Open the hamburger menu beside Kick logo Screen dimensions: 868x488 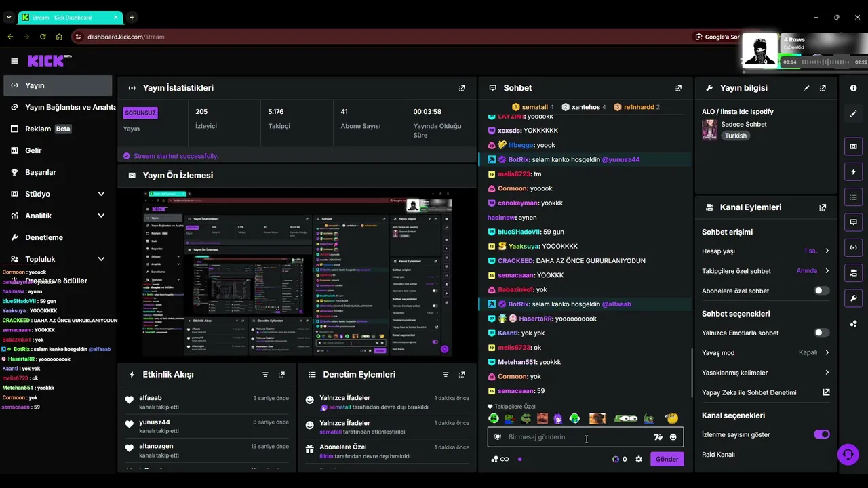tap(14, 61)
